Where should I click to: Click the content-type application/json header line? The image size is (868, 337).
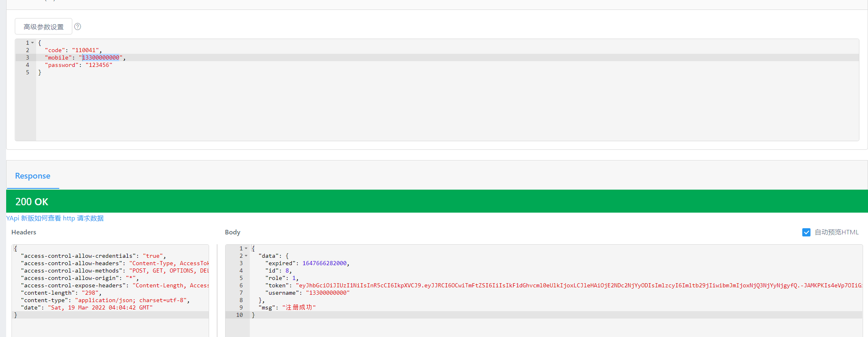click(105, 300)
